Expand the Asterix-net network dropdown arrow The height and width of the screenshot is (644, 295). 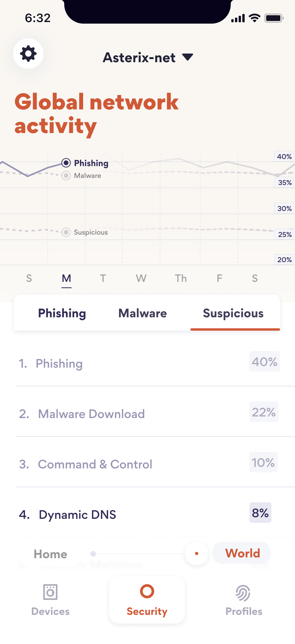[x=188, y=57]
